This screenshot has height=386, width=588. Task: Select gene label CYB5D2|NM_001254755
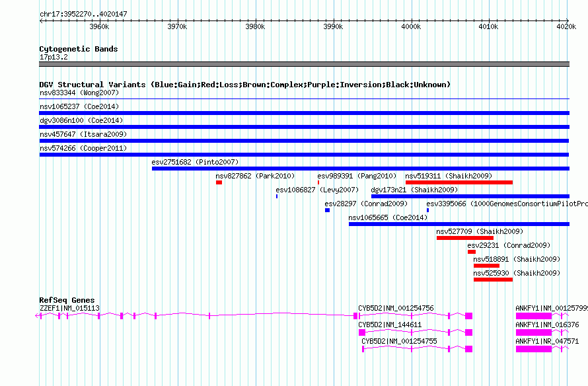tap(399, 341)
